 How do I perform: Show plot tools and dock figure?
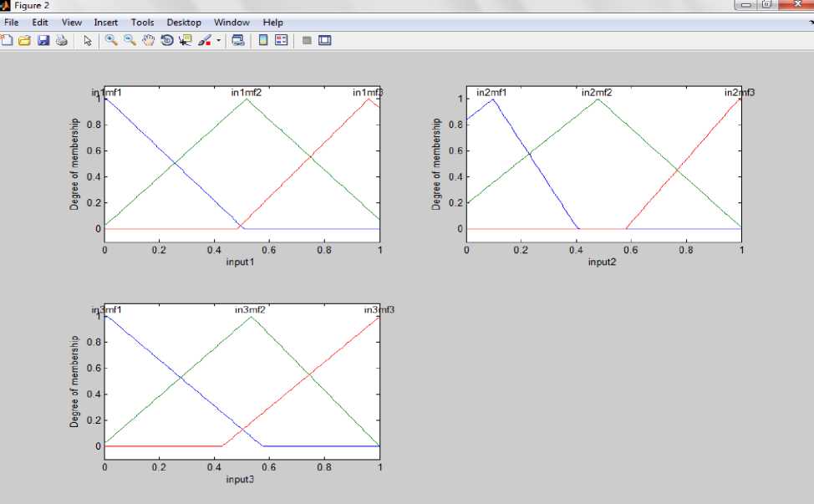[324, 40]
